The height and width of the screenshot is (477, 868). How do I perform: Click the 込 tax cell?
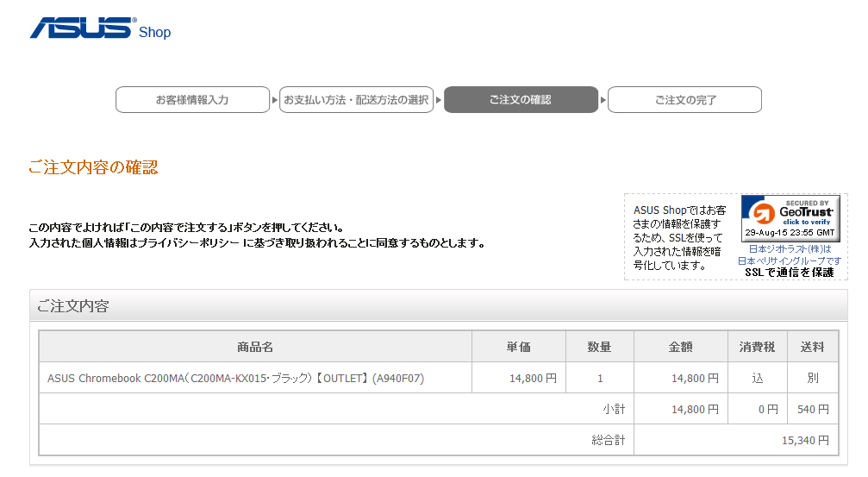758,378
